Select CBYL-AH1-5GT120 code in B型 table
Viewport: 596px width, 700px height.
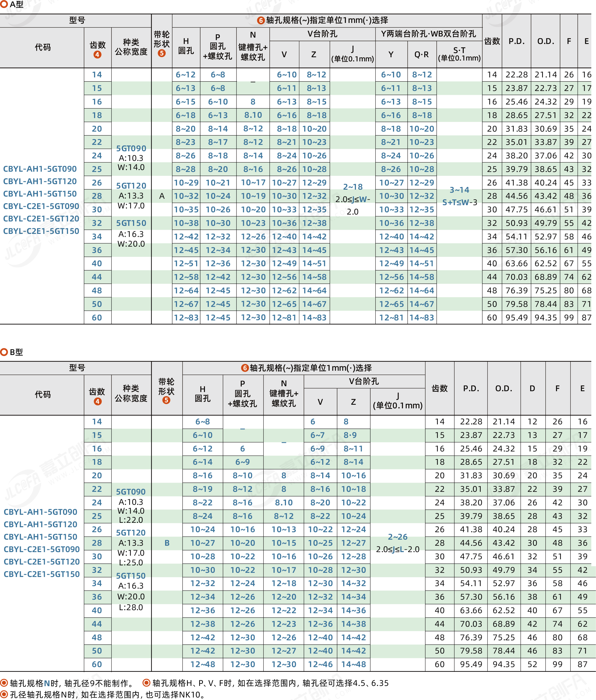click(x=41, y=524)
